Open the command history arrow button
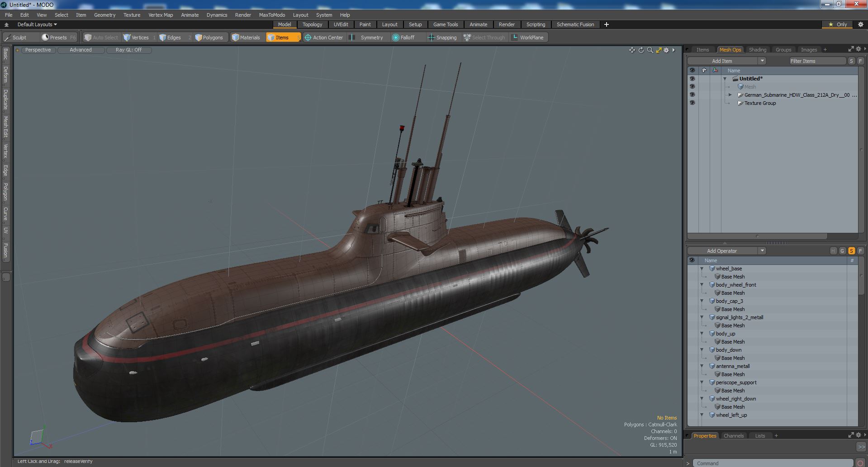The image size is (868, 467). 861,447
